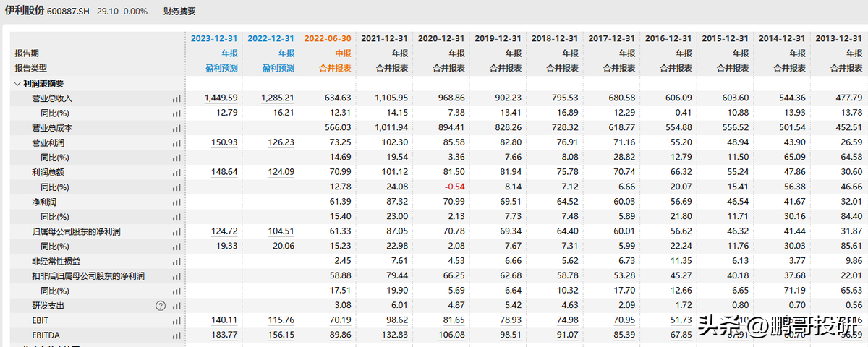The height and width of the screenshot is (347, 868).
Task: Open chart icon for EBITDA row
Action: 176,335
